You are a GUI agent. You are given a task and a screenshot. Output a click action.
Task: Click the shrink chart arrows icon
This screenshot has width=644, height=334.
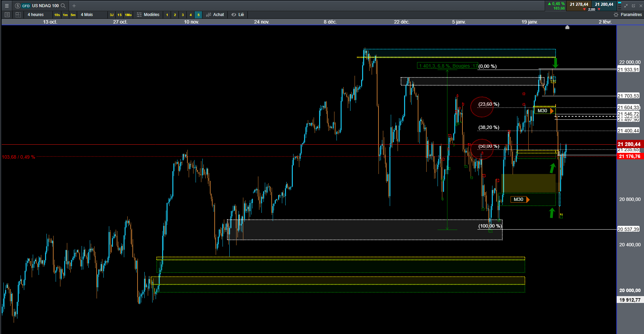pyautogui.click(x=626, y=6)
